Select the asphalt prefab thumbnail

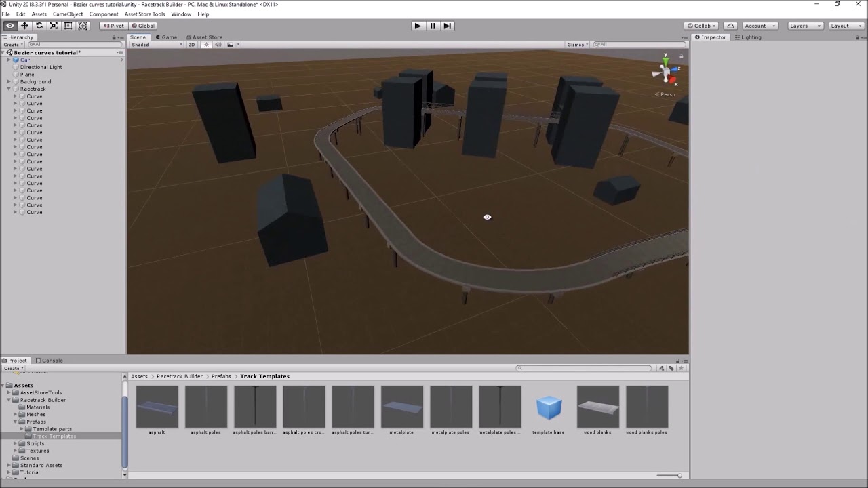tap(157, 407)
